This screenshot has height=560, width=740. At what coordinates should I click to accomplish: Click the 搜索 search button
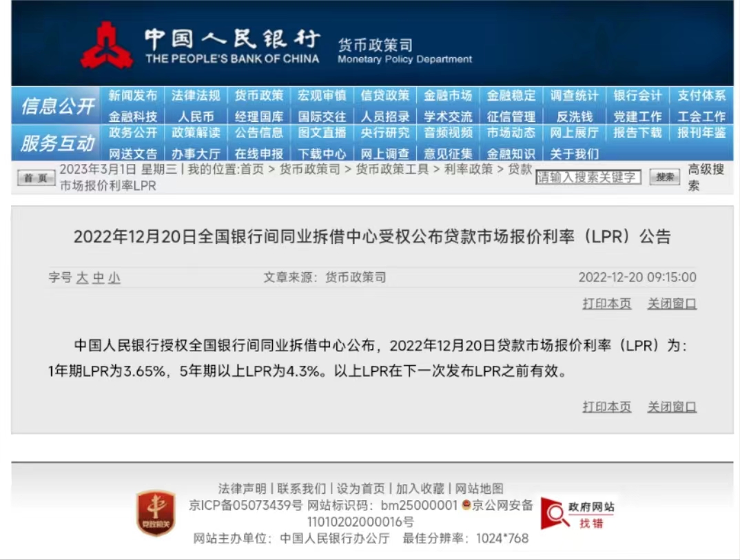664,178
